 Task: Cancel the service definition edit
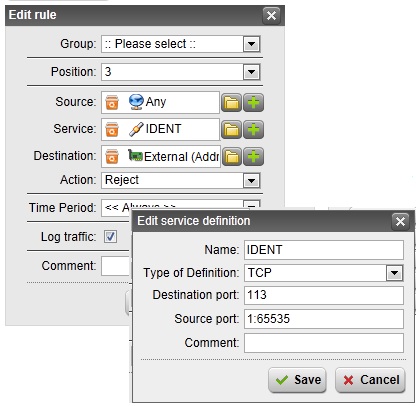(370, 380)
